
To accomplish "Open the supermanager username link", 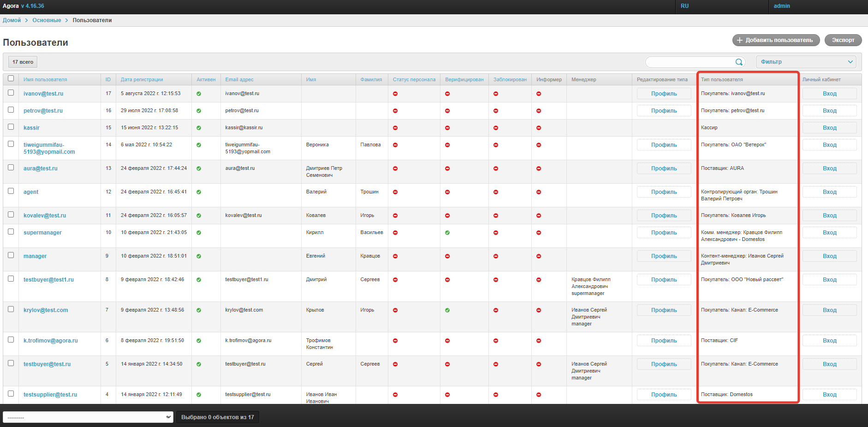I will click(x=42, y=233).
